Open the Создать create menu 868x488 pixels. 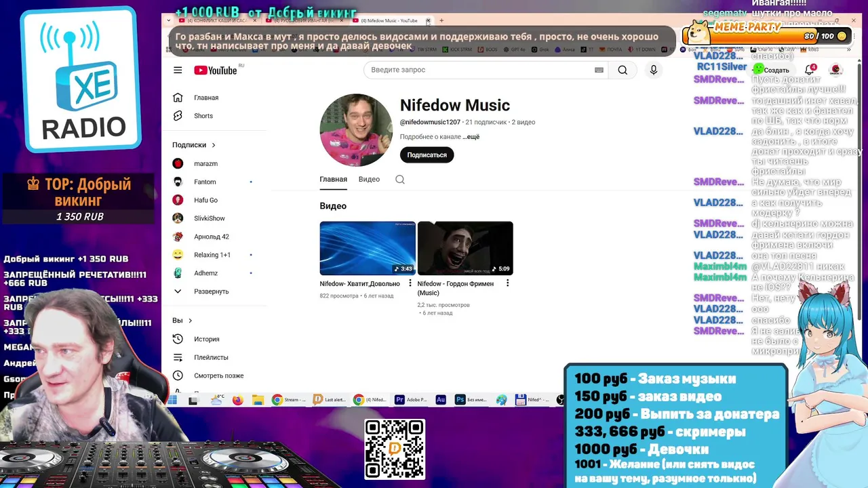pyautogui.click(x=772, y=70)
